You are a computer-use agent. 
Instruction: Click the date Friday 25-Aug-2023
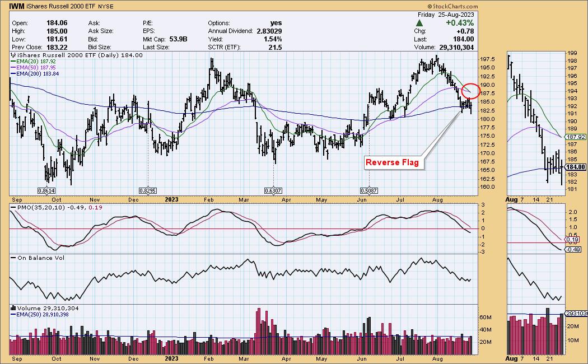446,15
